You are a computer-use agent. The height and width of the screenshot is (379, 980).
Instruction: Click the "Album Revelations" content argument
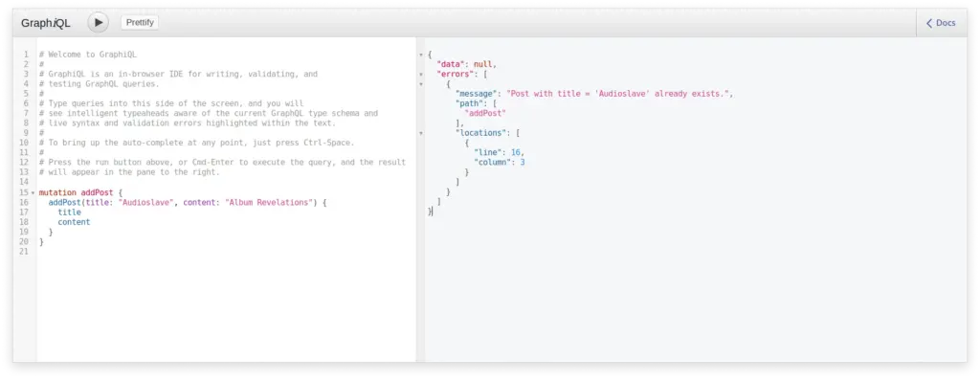(x=269, y=203)
